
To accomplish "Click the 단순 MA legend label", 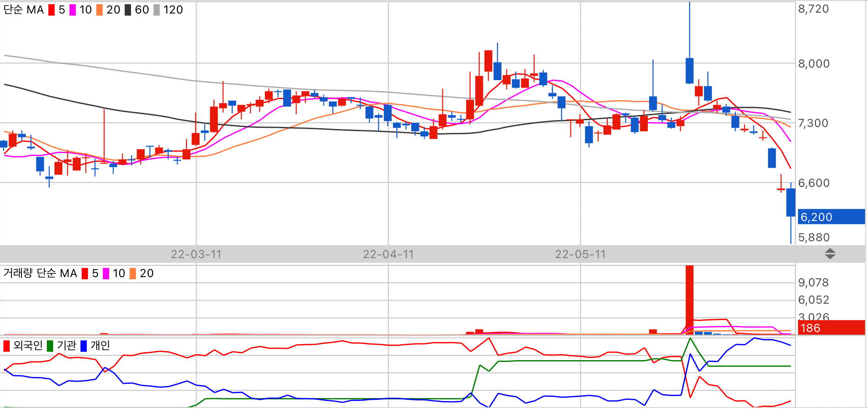I will click(24, 10).
